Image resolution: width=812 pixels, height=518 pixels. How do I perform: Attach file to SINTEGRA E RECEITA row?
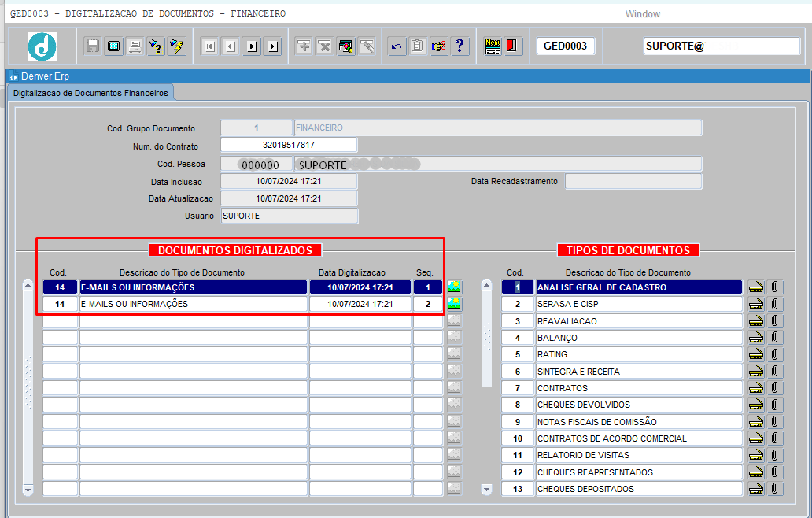(x=775, y=371)
